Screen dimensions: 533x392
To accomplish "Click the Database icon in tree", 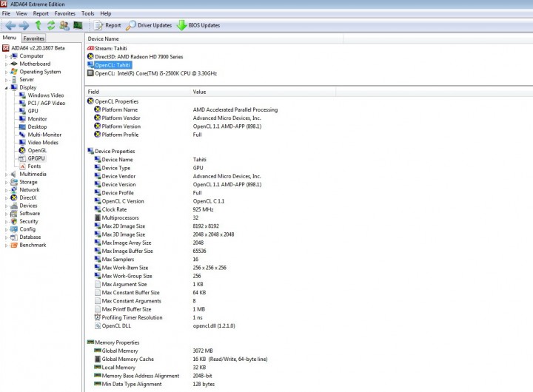I will 14,237.
